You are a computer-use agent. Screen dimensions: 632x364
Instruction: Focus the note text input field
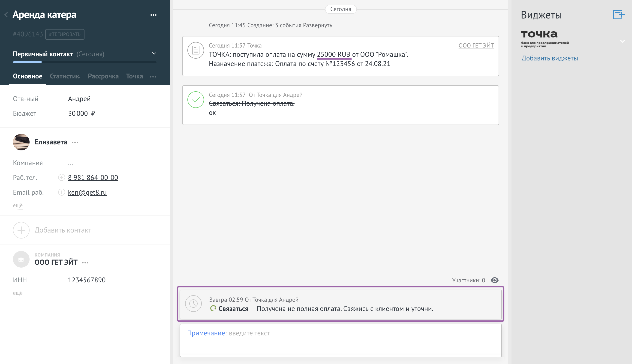click(x=340, y=340)
